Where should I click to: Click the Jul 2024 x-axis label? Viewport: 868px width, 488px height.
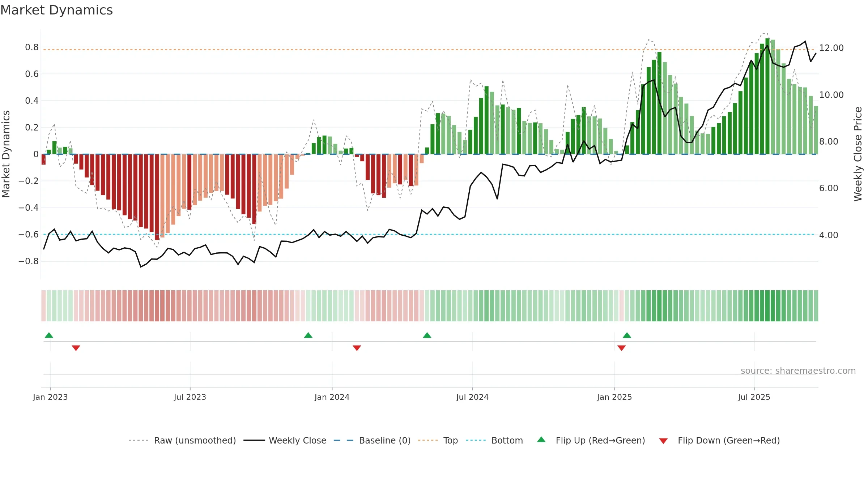tap(472, 397)
